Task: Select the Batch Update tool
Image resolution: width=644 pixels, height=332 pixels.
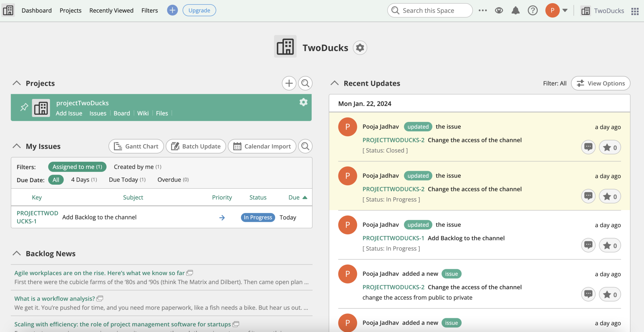Action: point(196,146)
